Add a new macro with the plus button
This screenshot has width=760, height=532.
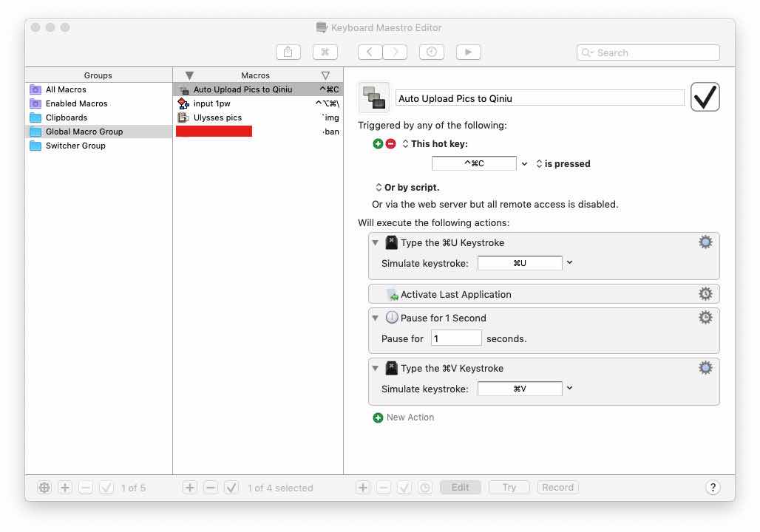pyautogui.click(x=190, y=488)
